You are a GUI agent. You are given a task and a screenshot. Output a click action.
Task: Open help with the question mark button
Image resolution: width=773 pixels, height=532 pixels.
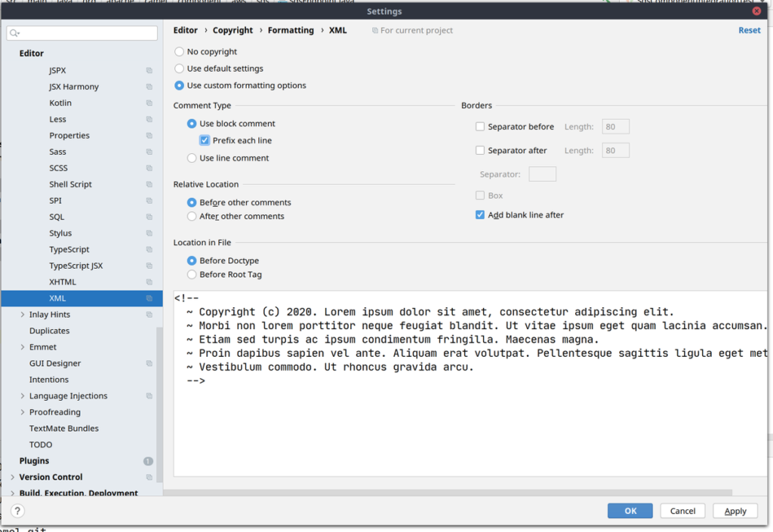17,511
